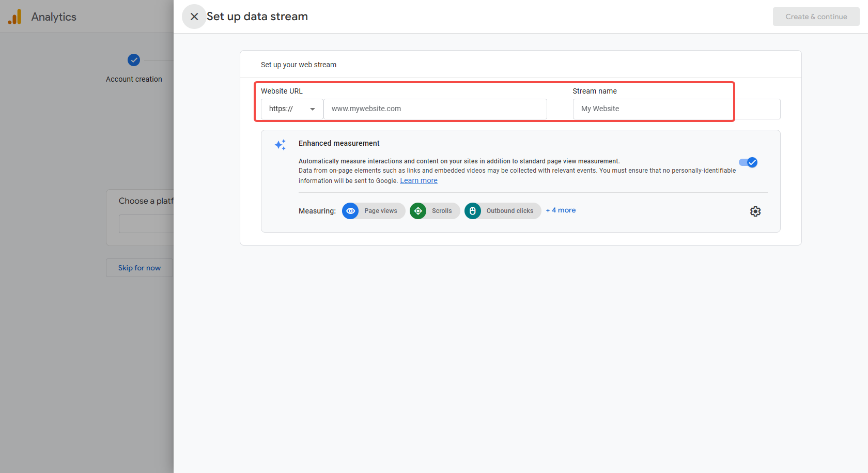Click the Analytics logo icon
The width and height of the screenshot is (868, 473).
[x=14, y=17]
